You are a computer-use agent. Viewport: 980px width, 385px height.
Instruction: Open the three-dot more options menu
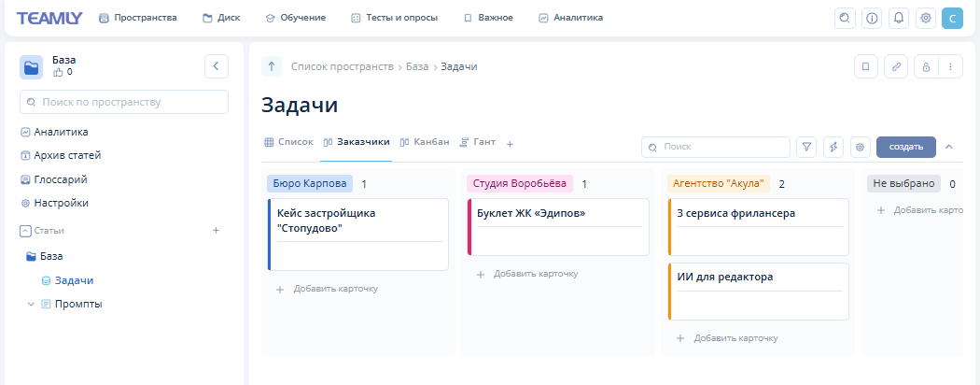[x=949, y=66]
